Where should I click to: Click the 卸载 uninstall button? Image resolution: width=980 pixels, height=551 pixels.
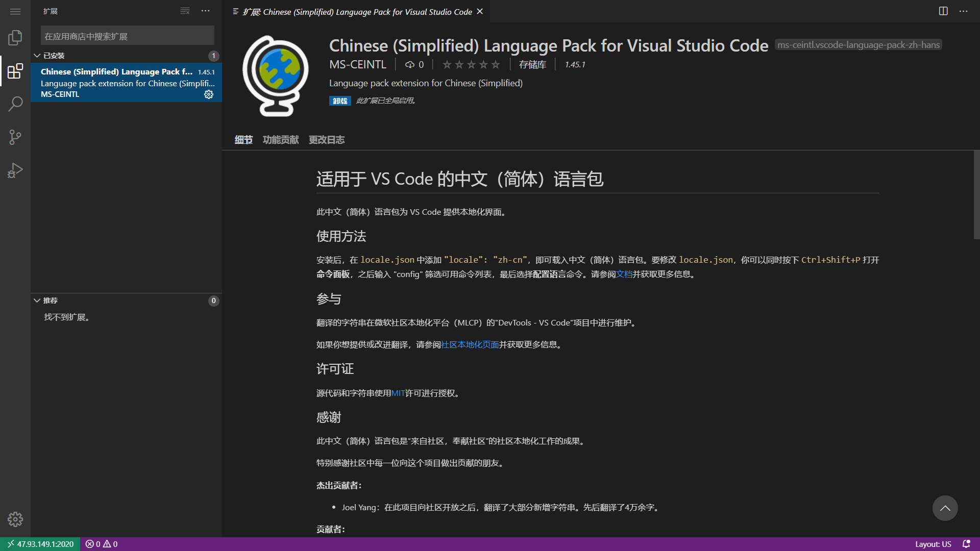[340, 101]
